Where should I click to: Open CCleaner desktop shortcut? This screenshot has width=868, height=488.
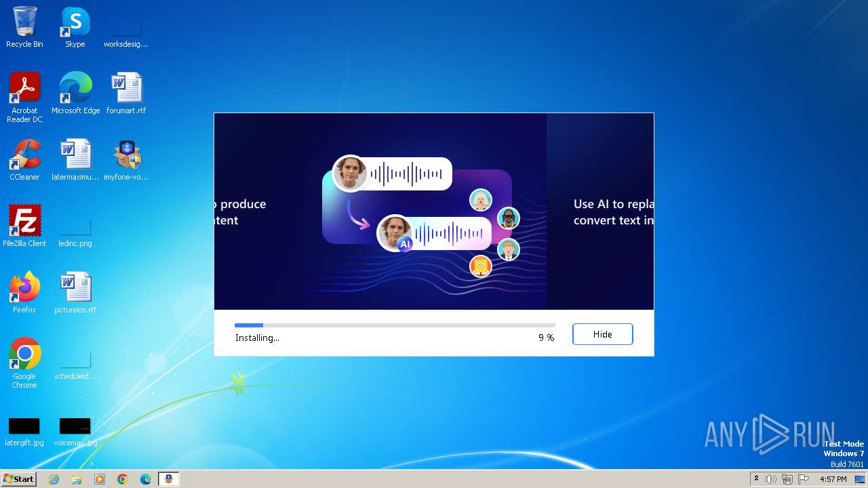[x=24, y=160]
